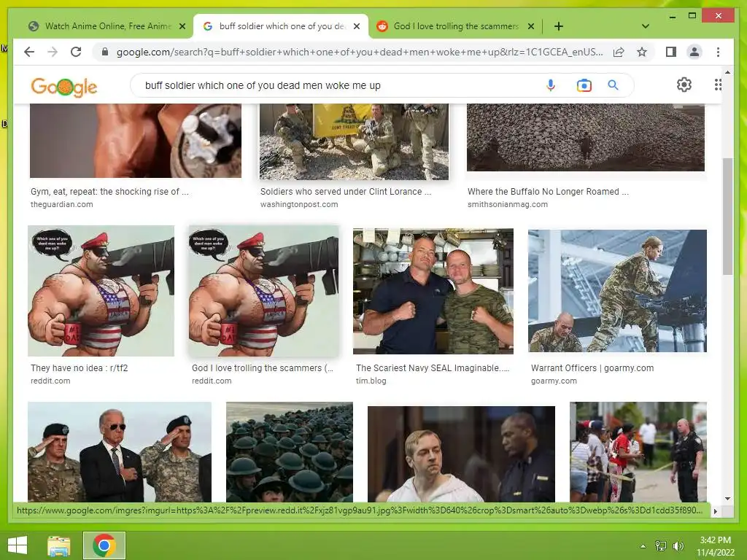747x560 pixels.
Task: Close the buff soldier search tab
Action: point(356,26)
